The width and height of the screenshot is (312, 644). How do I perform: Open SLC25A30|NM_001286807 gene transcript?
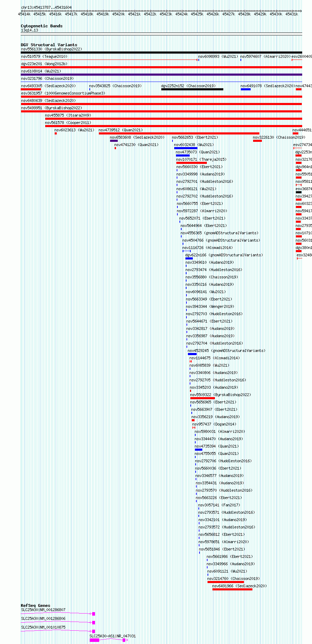[43, 610]
